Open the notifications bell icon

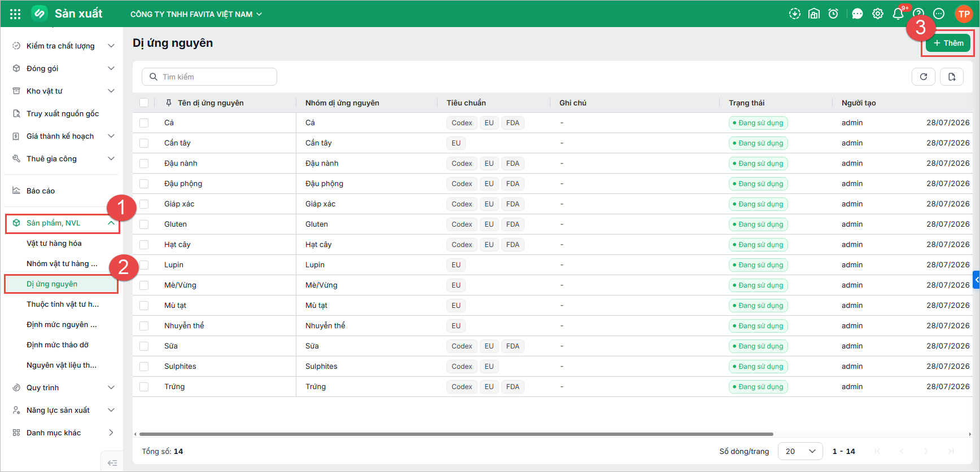(x=898, y=14)
